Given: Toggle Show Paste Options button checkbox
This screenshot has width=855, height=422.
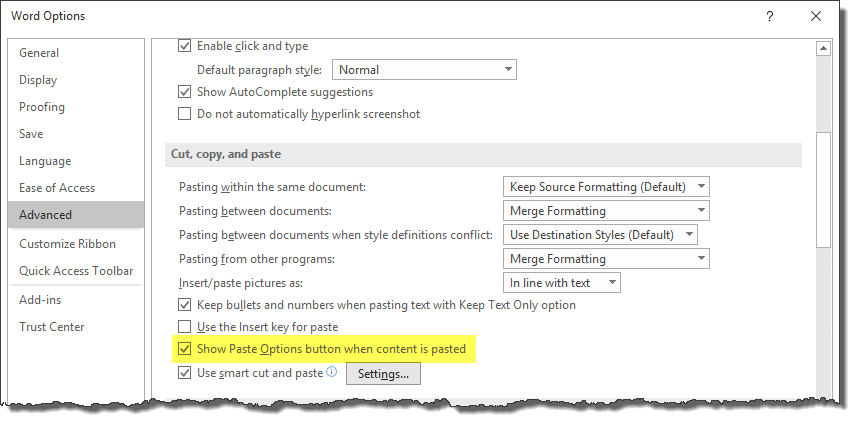Looking at the screenshot, I should (x=185, y=349).
